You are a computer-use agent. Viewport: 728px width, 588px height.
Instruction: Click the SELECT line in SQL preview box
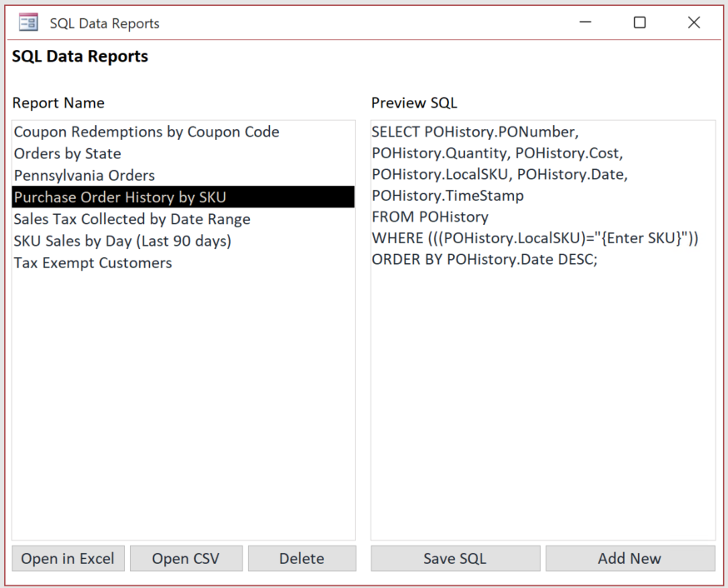(475, 132)
